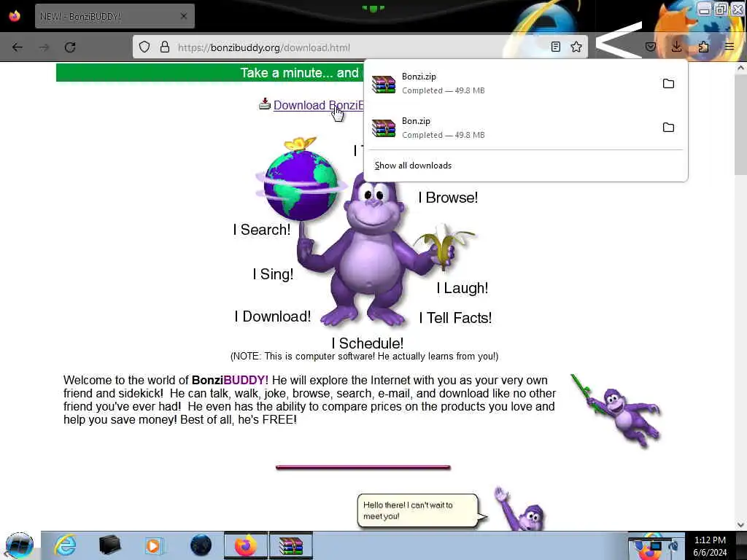Open the Bonzi.zip completed download entry
Screen dimensions: 747x560
[x=525, y=83]
